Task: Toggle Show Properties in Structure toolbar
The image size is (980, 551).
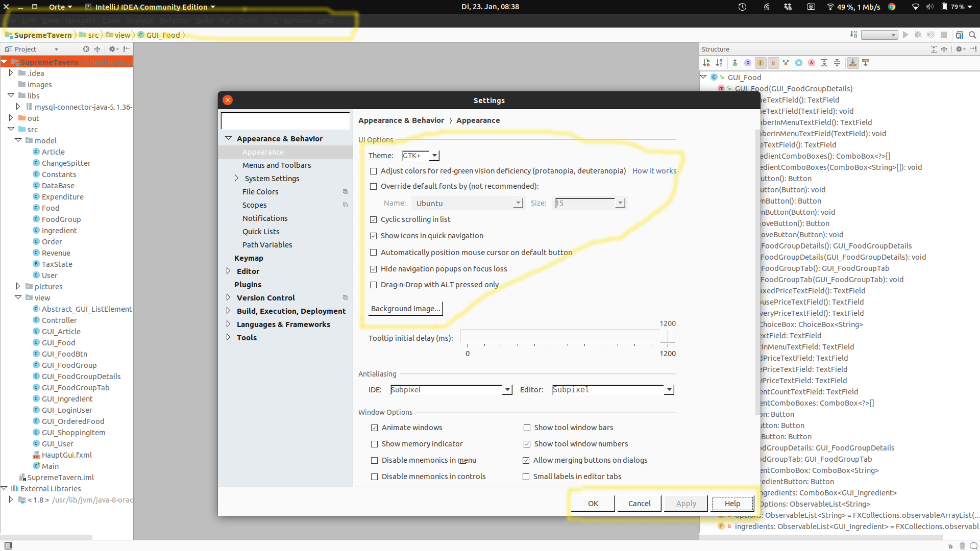Action: (748, 63)
